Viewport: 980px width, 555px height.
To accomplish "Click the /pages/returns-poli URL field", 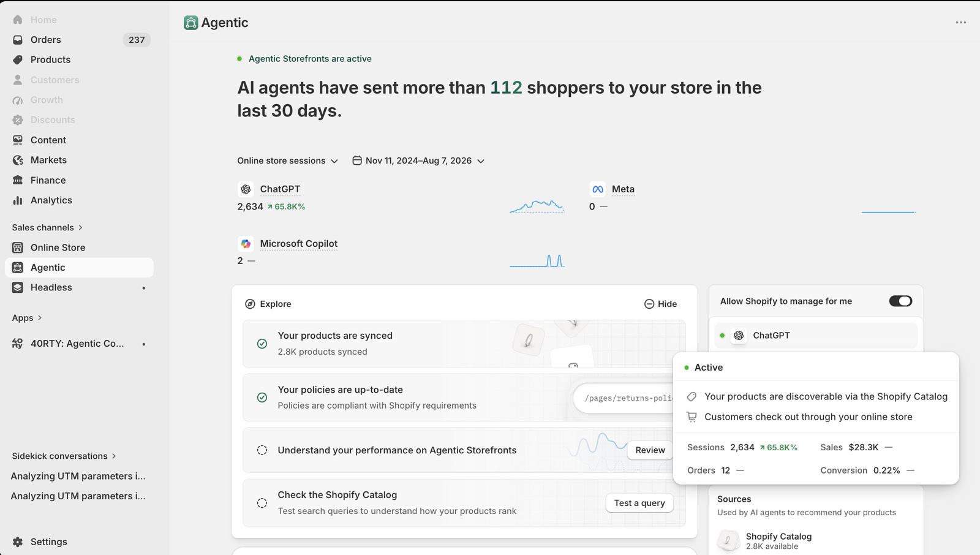I will click(x=625, y=398).
